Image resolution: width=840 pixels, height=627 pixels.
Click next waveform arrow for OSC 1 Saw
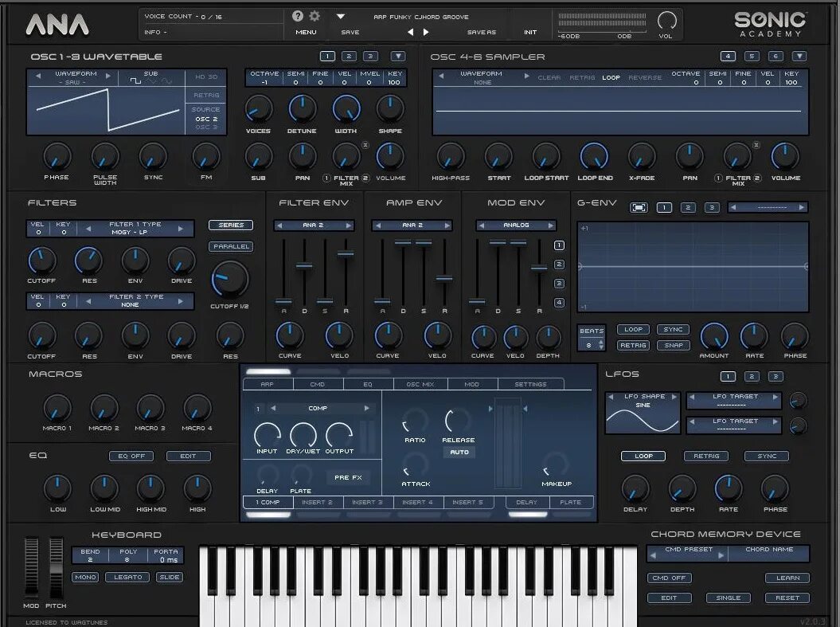(107, 76)
